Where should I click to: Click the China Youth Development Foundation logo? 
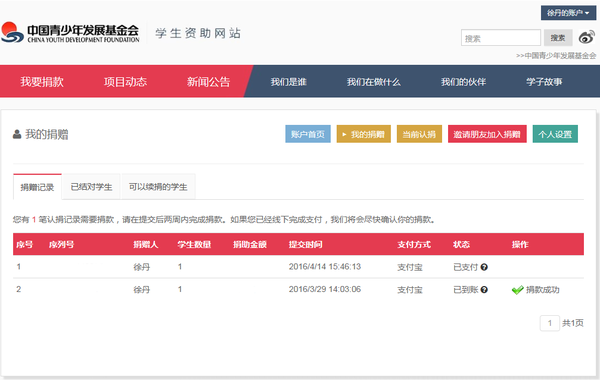pos(70,33)
